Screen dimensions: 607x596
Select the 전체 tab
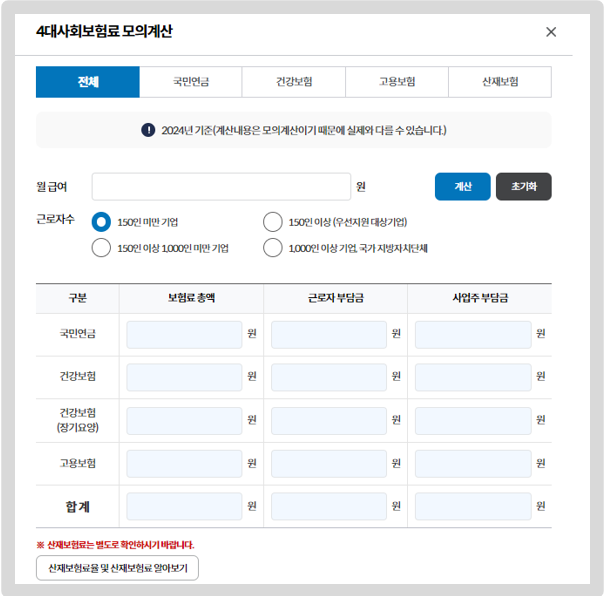[x=88, y=82]
